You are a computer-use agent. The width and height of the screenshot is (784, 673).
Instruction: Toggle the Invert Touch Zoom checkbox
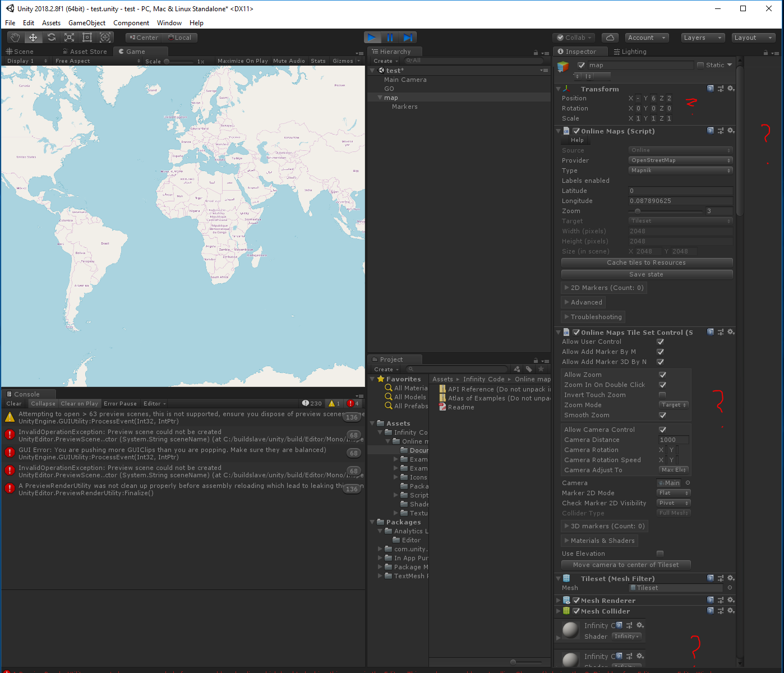[662, 395]
